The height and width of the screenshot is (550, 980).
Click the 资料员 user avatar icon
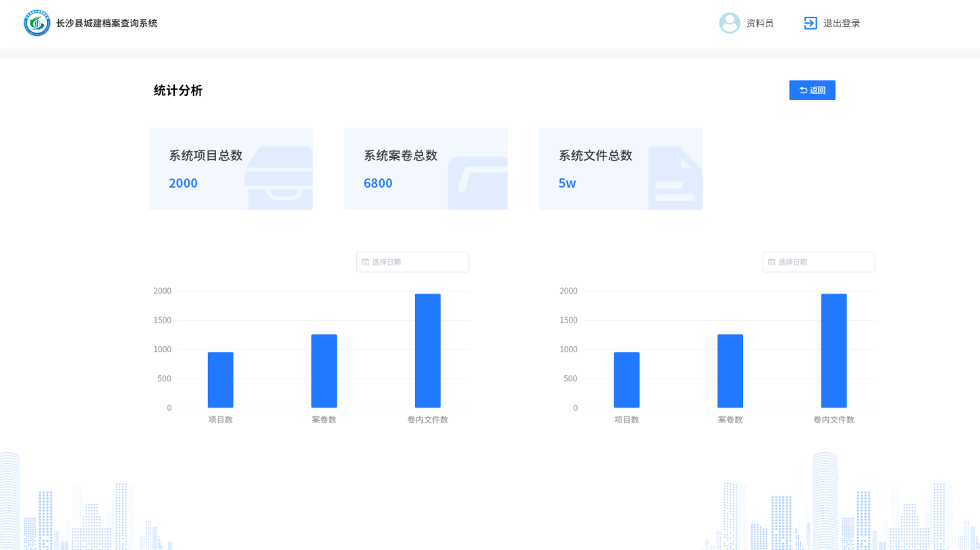730,23
